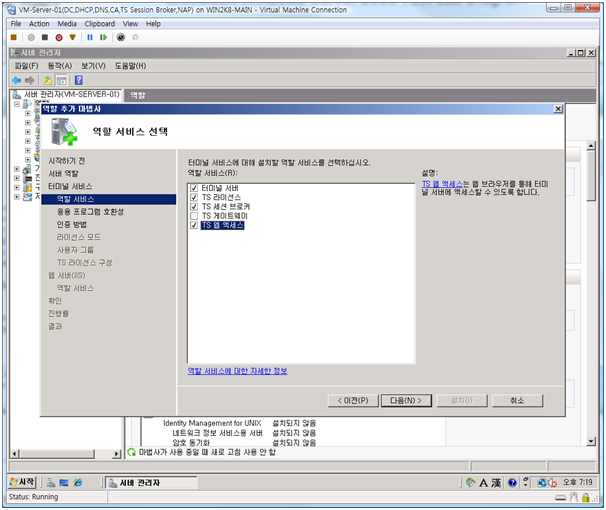The height and width of the screenshot is (510, 606).
Task: Click the tree pane horizontal scrollbar left arrow
Action: coord(15,454)
